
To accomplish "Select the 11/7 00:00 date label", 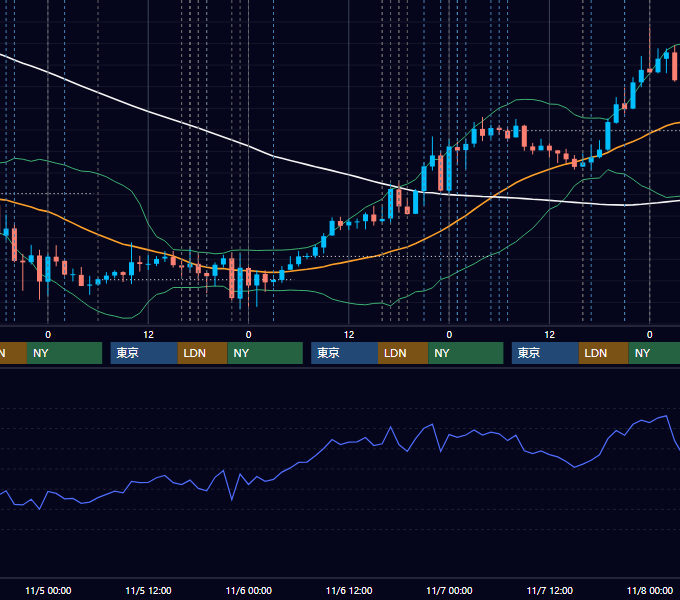I will [449, 590].
